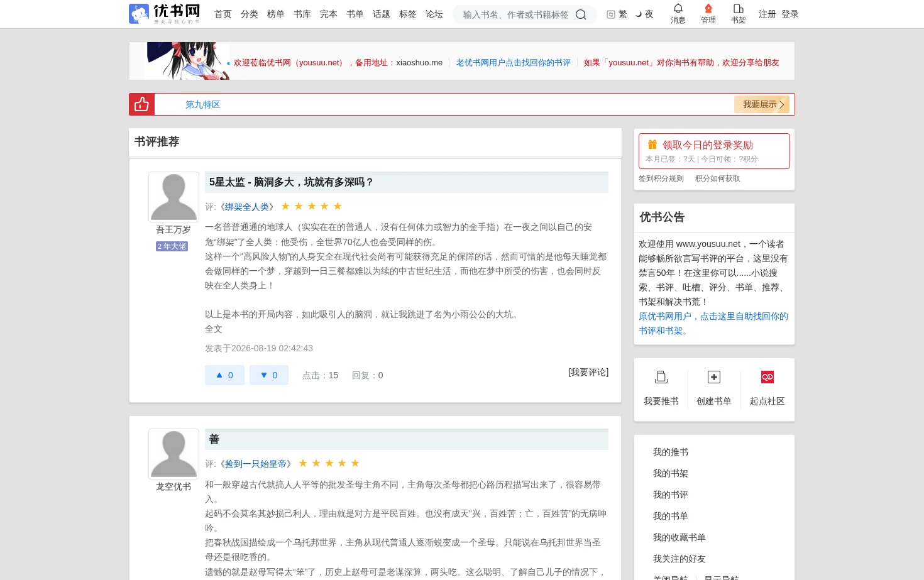Screen dimensions: 924x580
Task: Click the 创建书单 plus icon
Action: pos(714,377)
